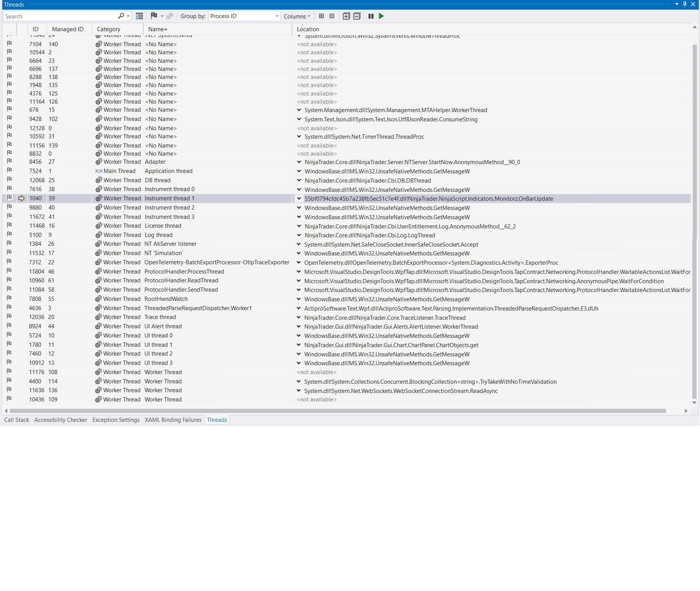Open the Accessibility Checker tab
The width and height of the screenshot is (700, 591).
(x=60, y=420)
